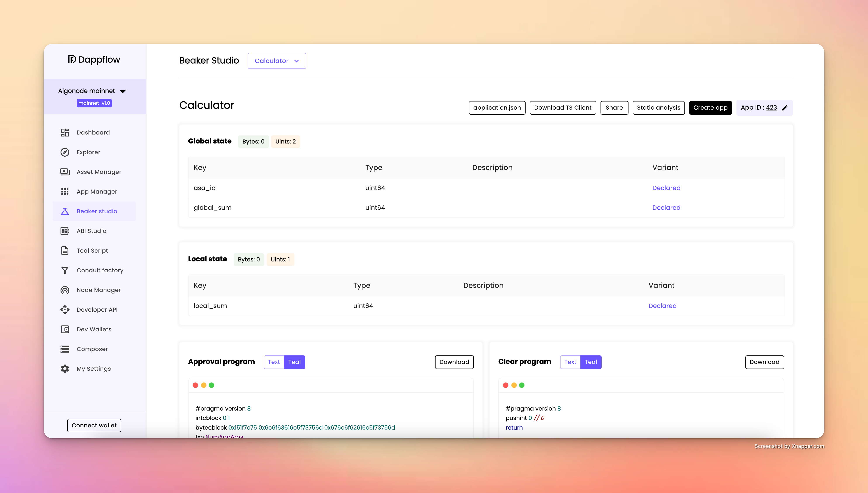Screen dimensions: 868x493
Task: Open the Composer menu item
Action: [92, 349]
